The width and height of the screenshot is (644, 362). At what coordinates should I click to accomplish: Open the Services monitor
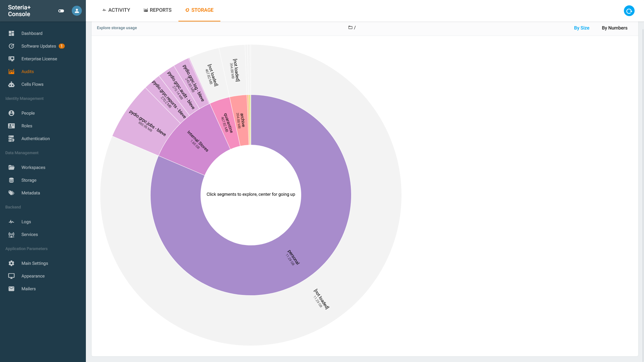30,234
